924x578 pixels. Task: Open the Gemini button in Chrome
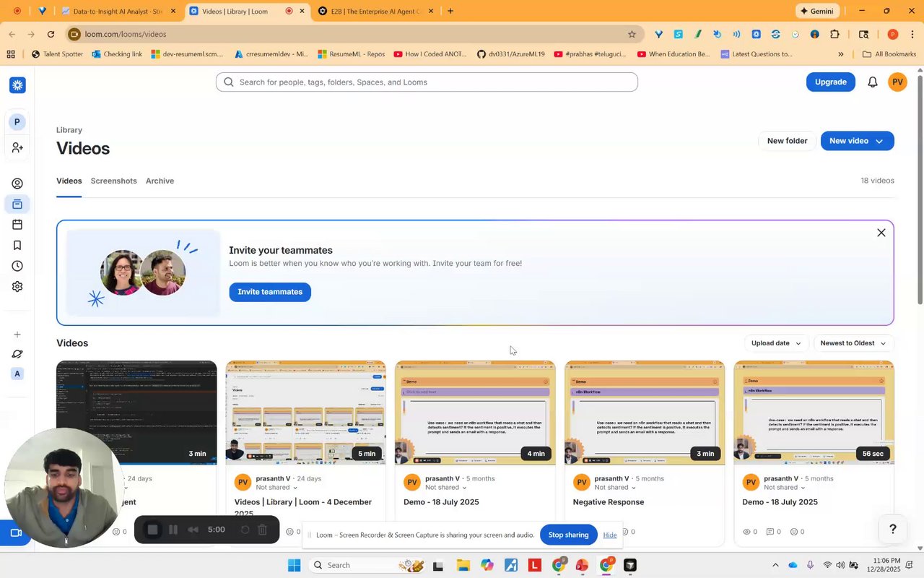(x=818, y=11)
